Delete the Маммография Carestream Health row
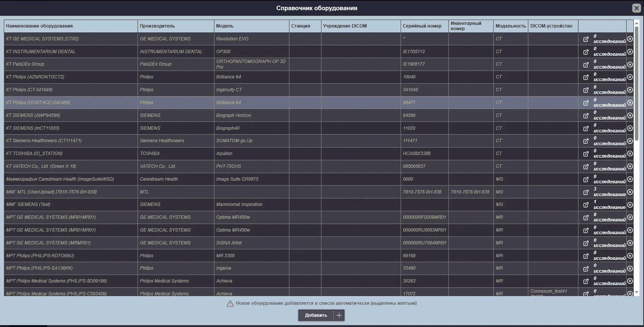 click(x=630, y=179)
